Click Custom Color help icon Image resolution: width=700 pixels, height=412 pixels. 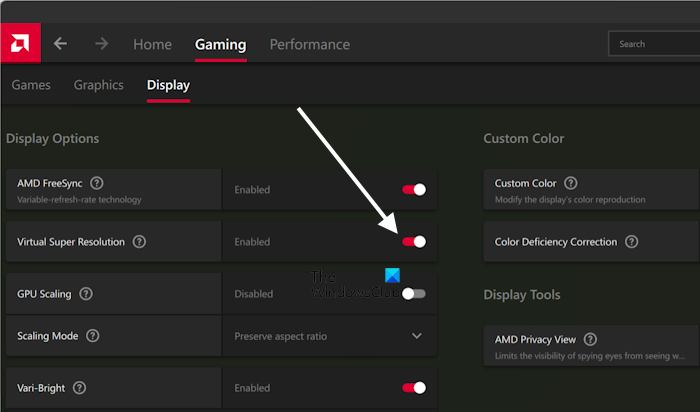[569, 183]
